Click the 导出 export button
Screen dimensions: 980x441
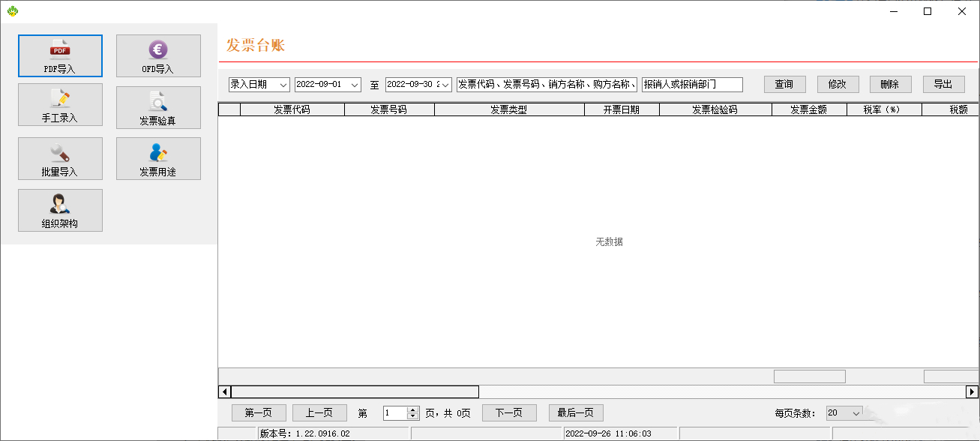click(943, 84)
